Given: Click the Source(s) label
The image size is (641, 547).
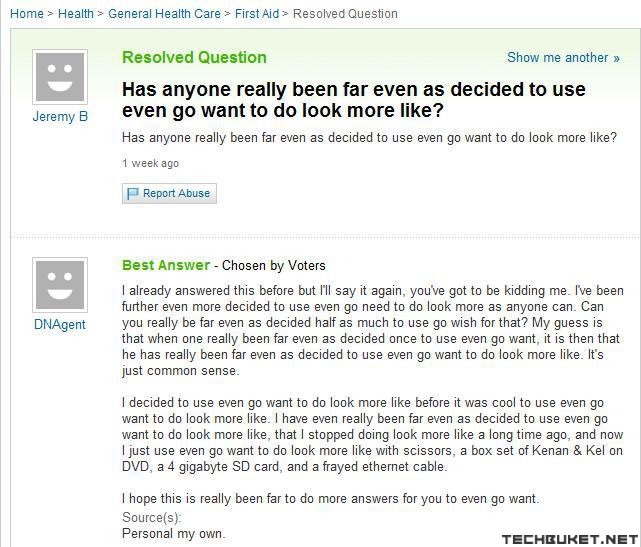Looking at the screenshot, I should 151,518.
